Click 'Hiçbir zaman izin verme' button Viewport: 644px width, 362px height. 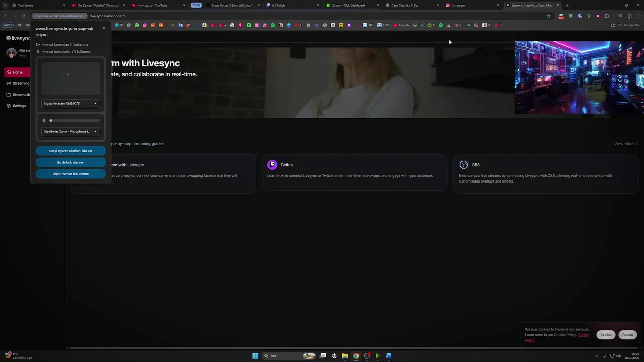(x=70, y=174)
